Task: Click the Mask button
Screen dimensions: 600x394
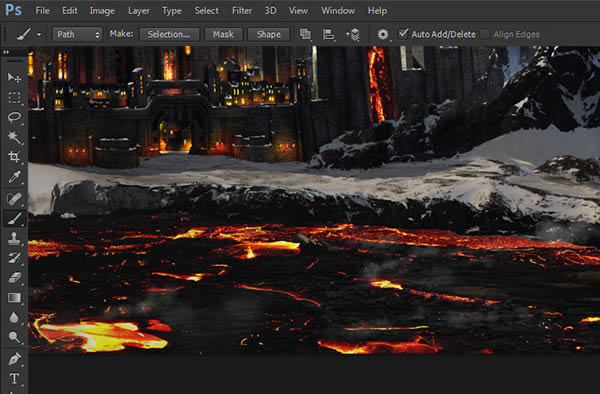Action: click(x=223, y=34)
